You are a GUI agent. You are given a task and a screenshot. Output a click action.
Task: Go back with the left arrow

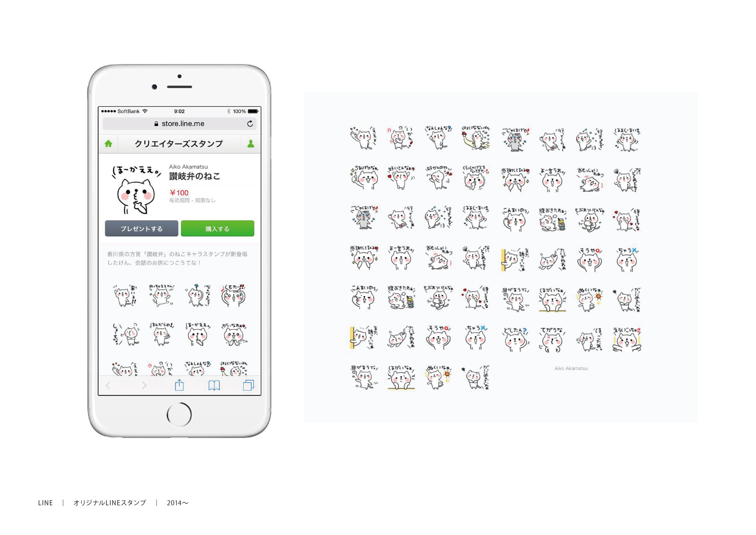tap(108, 385)
